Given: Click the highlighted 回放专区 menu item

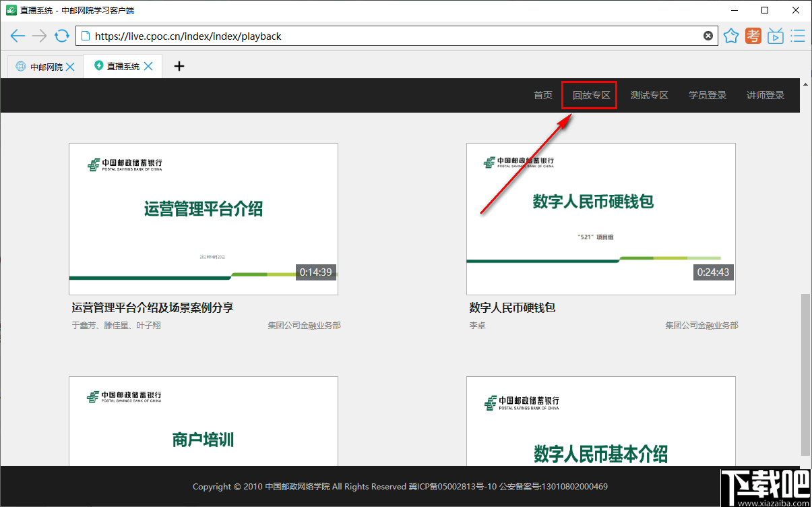Looking at the screenshot, I should (x=589, y=95).
